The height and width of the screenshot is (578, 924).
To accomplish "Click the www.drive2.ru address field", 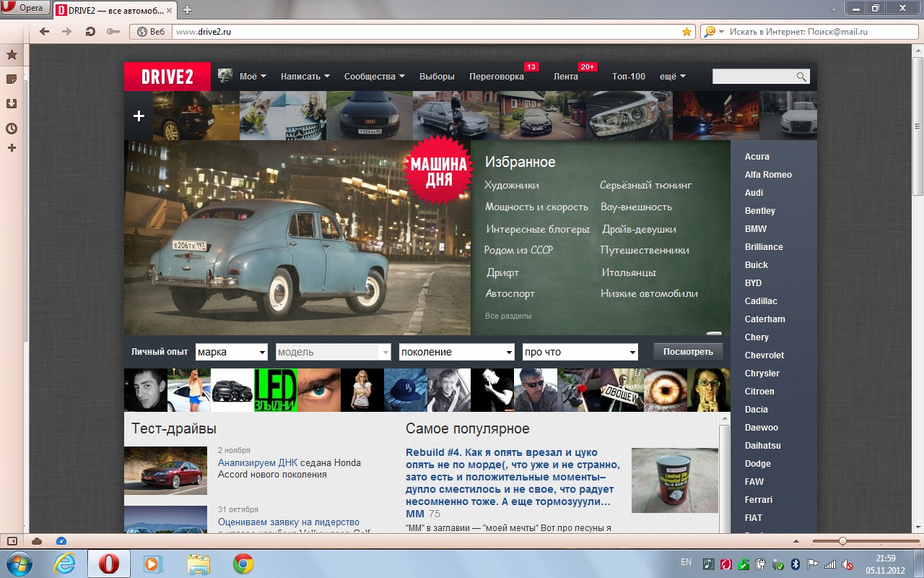I will pyautogui.click(x=426, y=32).
